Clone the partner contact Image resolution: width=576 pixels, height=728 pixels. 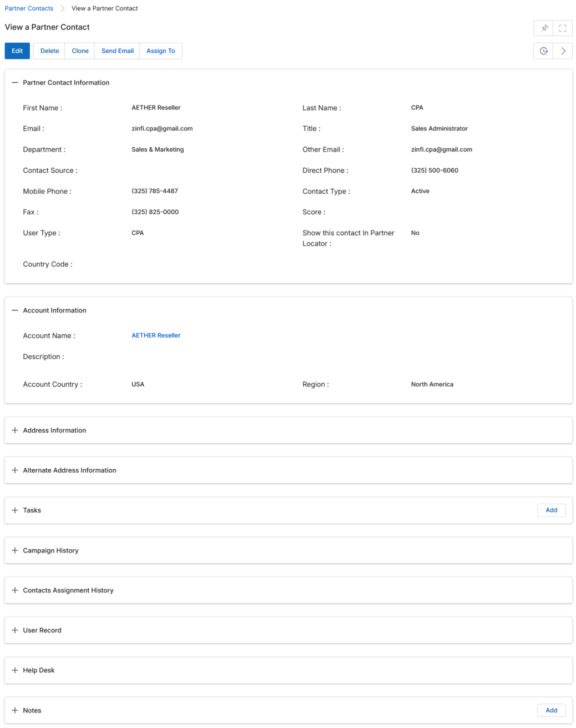pos(80,51)
